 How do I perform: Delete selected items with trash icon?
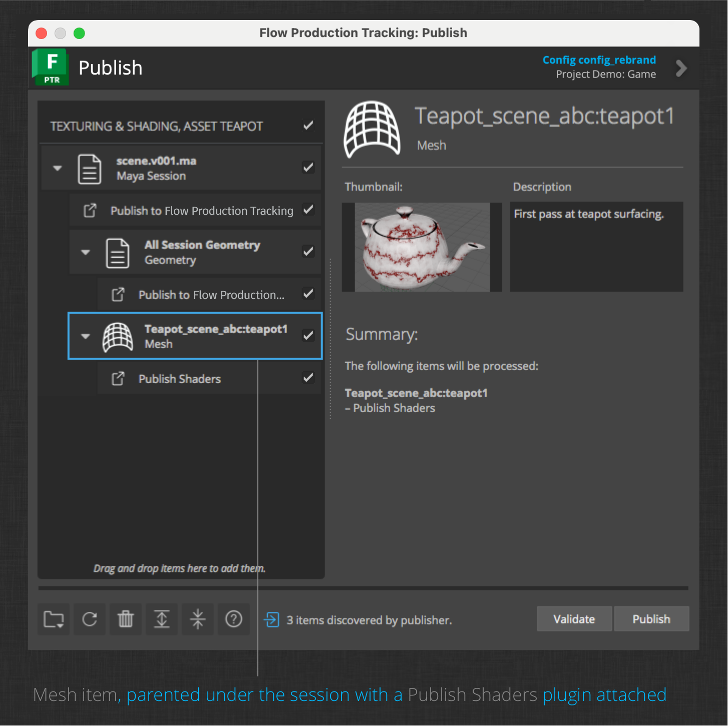tap(126, 619)
